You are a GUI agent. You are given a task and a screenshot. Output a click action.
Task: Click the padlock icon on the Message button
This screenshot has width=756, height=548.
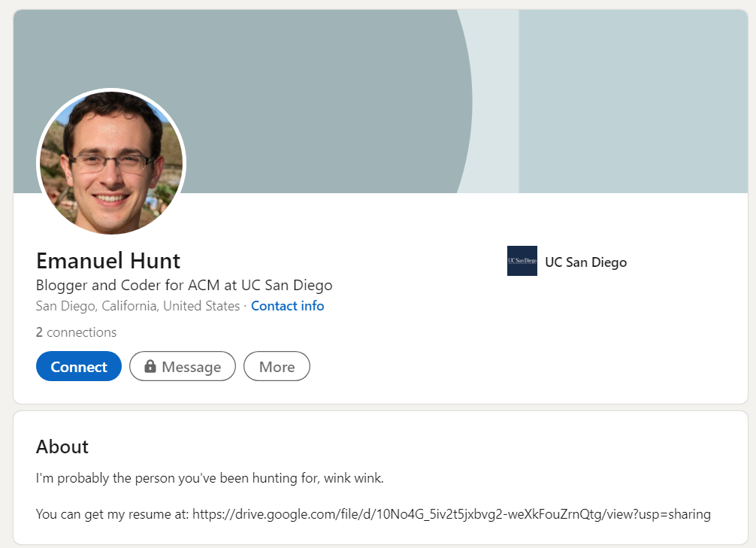point(150,366)
